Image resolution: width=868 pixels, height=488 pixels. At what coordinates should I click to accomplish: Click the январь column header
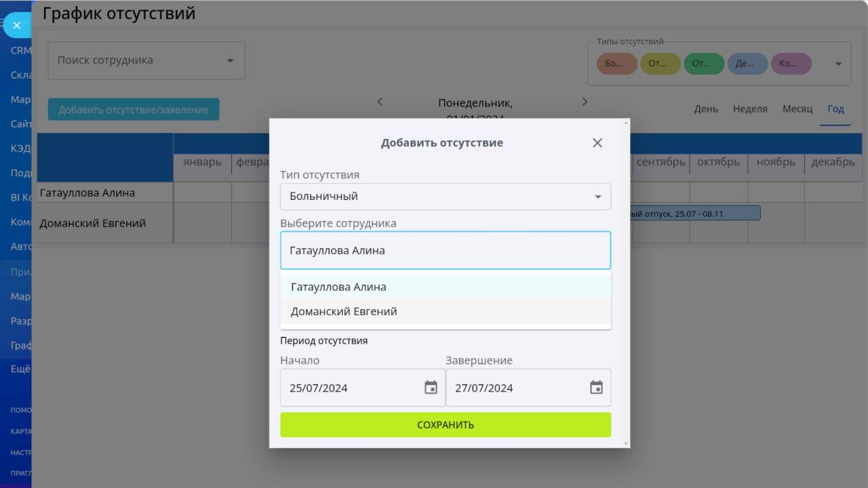[x=202, y=163]
